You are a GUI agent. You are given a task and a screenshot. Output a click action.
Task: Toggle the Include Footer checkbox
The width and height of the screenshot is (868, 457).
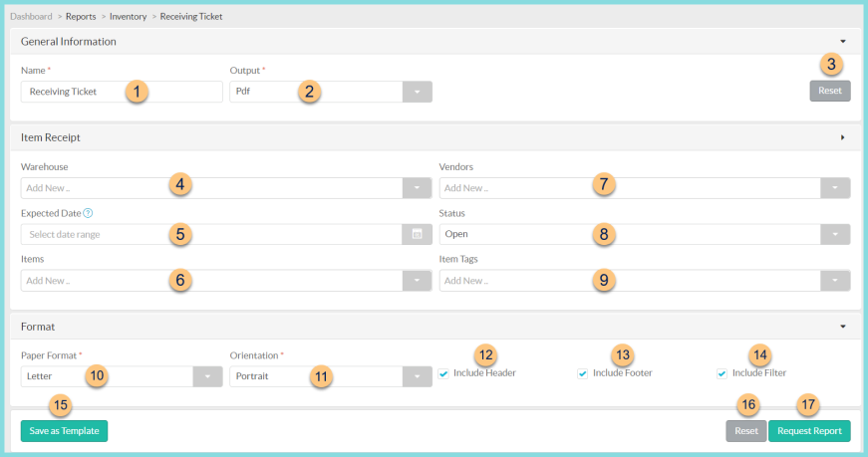point(582,374)
